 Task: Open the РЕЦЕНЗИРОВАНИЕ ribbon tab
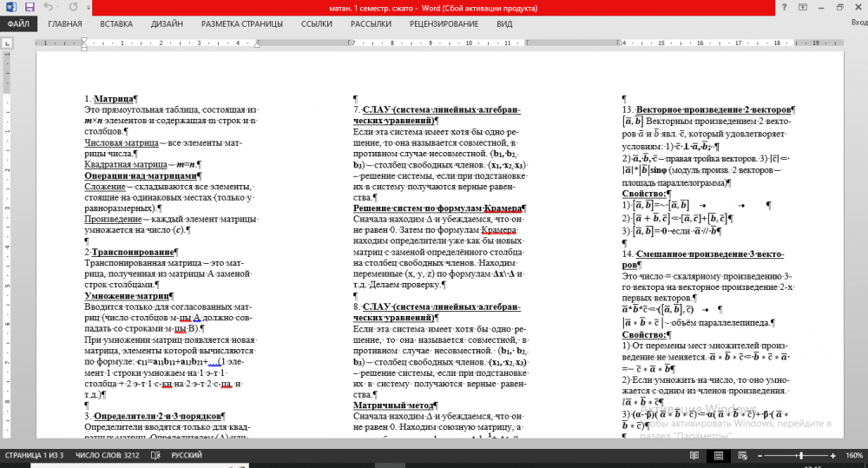444,23
